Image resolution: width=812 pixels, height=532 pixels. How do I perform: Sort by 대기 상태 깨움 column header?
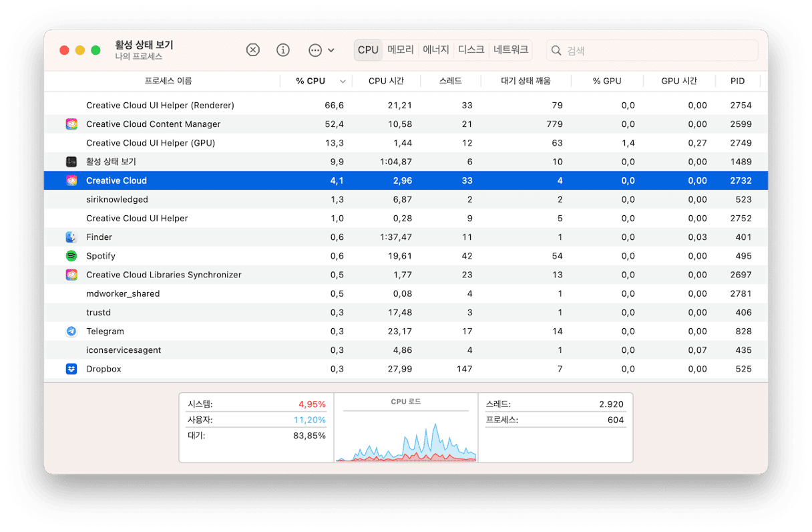(x=526, y=81)
